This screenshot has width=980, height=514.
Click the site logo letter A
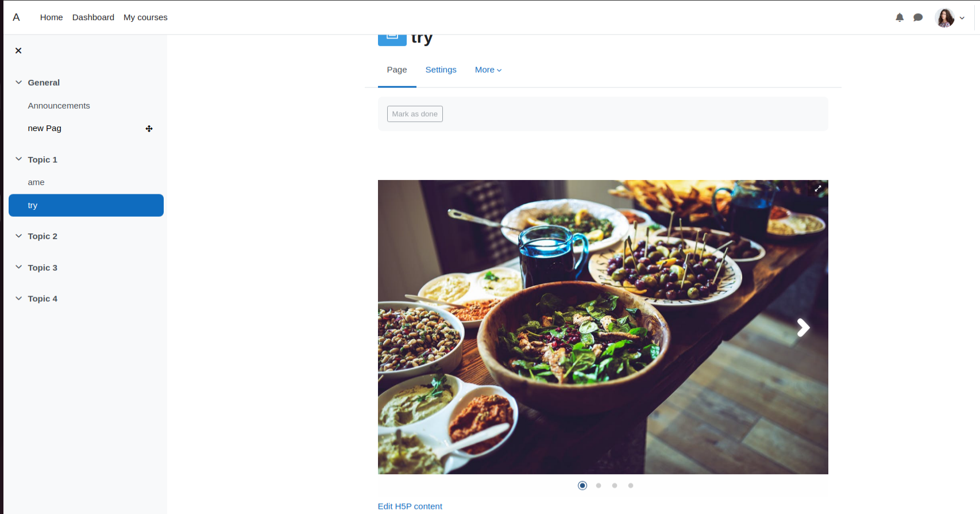pyautogui.click(x=16, y=17)
